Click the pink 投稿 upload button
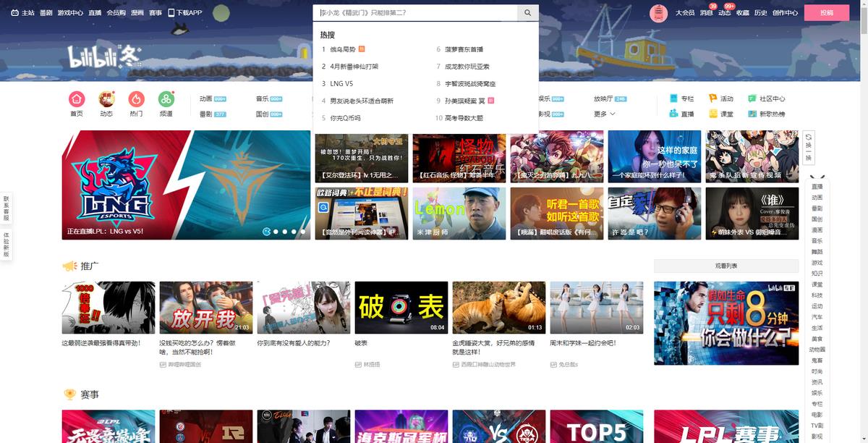 (x=826, y=13)
